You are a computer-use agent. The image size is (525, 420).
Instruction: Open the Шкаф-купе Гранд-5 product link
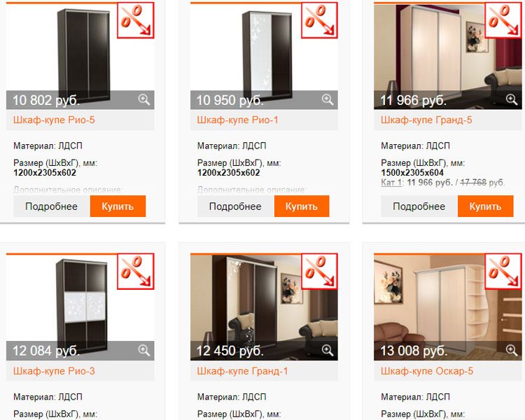[x=426, y=120]
